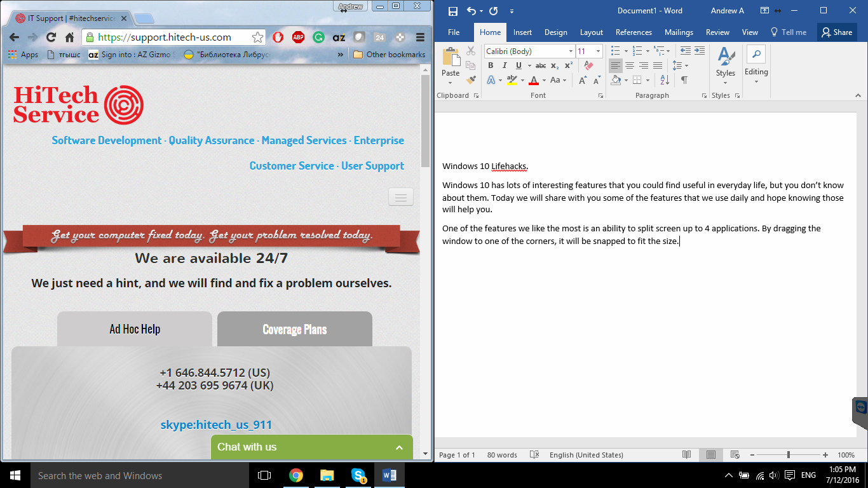Switch to Web Layout view in the status bar

735,455
